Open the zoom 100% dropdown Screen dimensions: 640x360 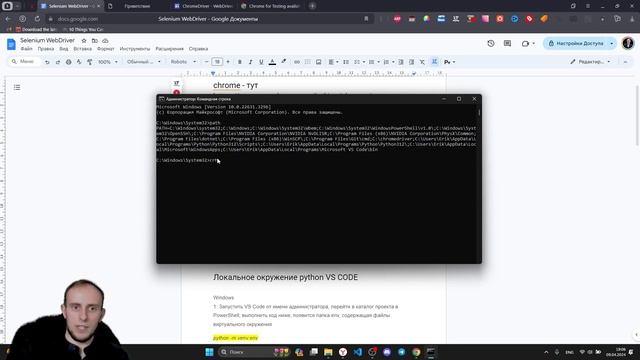[108, 62]
